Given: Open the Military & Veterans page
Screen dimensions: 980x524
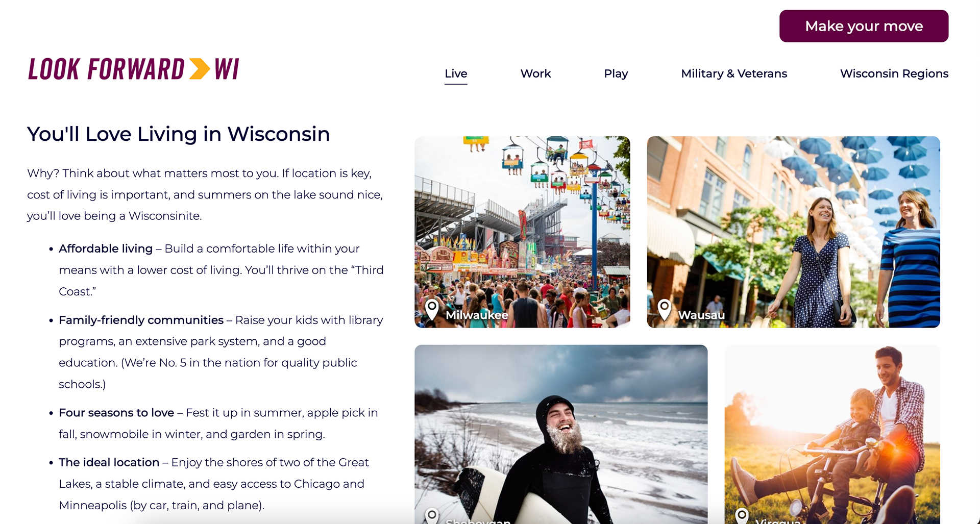Looking at the screenshot, I should [734, 73].
